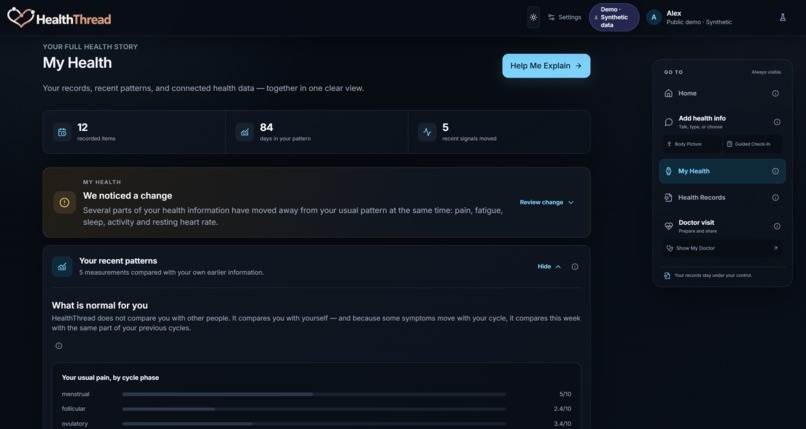Click the '5' recent signals moved value
This screenshot has height=429, width=806.
(445, 127)
